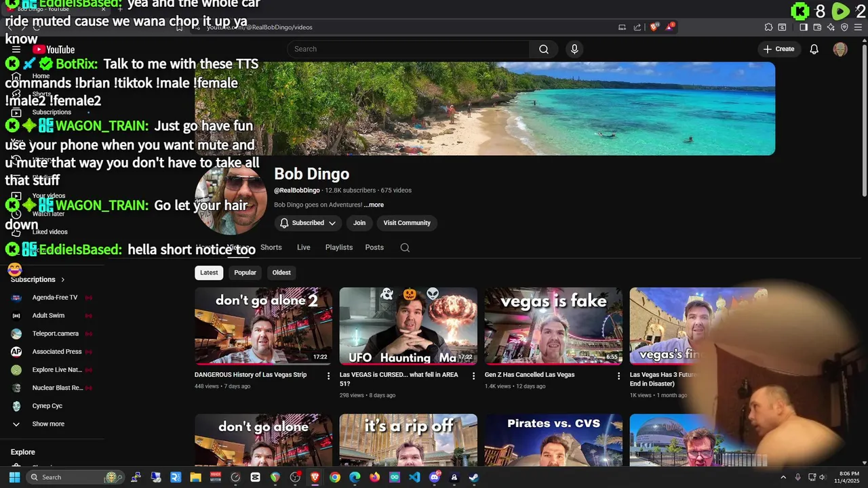The height and width of the screenshot is (488, 868).
Task: Open Steam from the taskbar
Action: [474, 477]
